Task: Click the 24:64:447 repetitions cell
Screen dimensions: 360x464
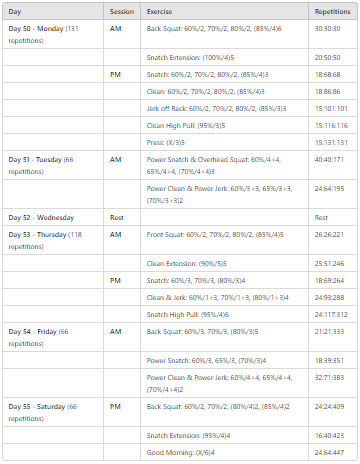Action: point(333,452)
